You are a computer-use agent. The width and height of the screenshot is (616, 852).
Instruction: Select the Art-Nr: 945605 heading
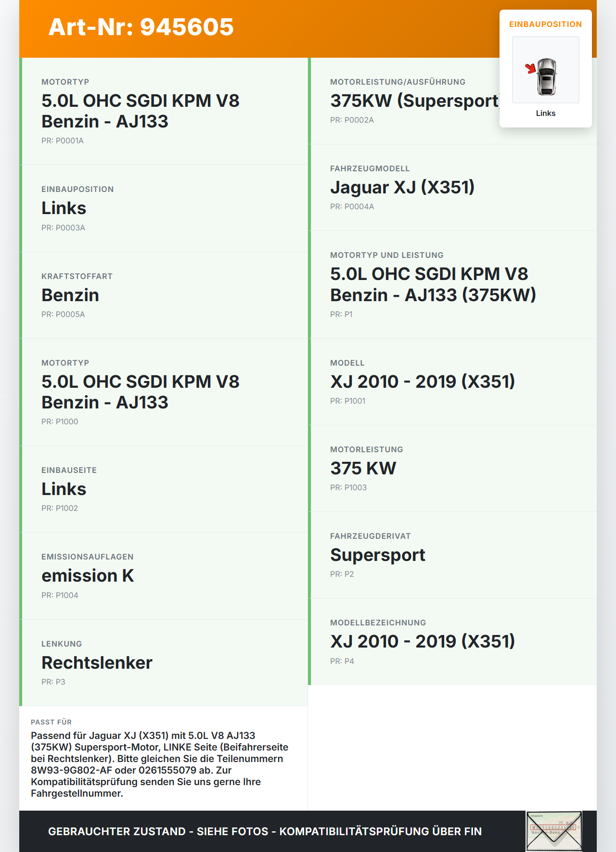pyautogui.click(x=141, y=27)
